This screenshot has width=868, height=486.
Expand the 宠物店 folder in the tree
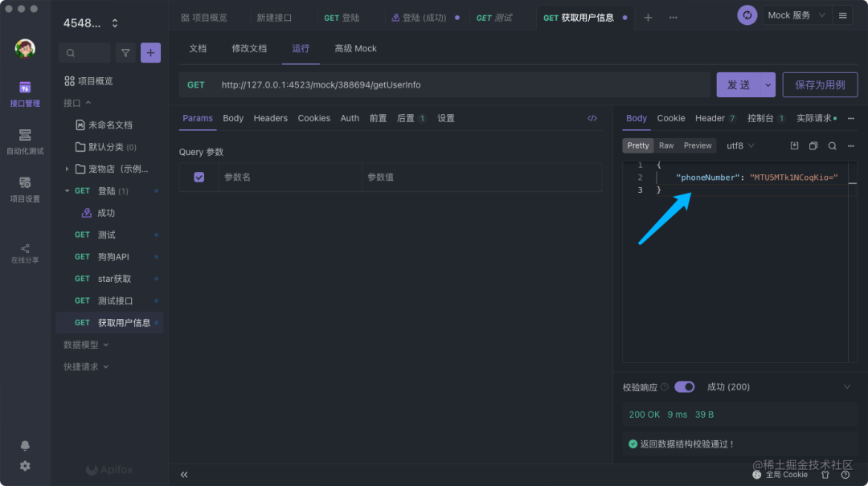tap(67, 169)
